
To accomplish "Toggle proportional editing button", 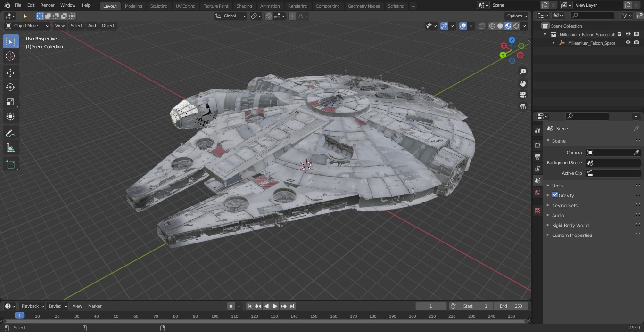I will tap(292, 16).
